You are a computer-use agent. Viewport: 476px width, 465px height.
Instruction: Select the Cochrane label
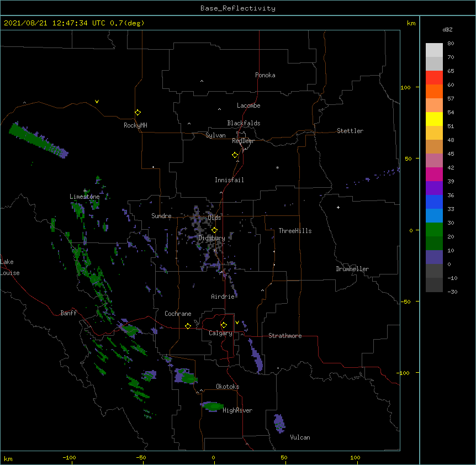click(178, 314)
